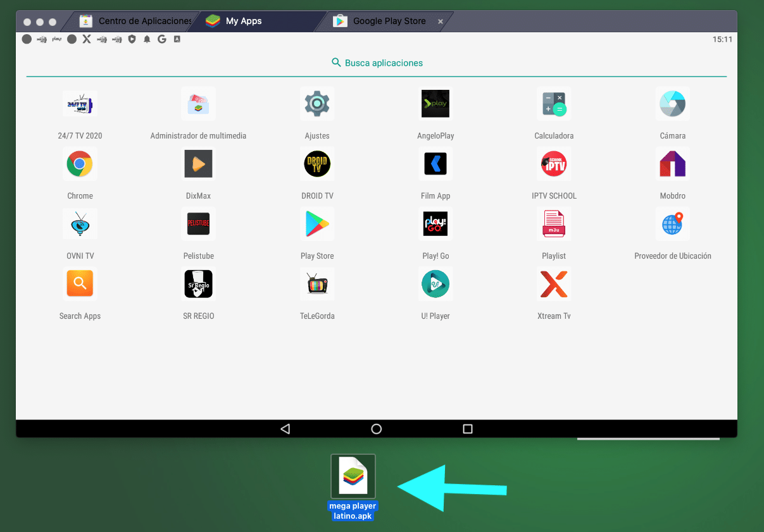764x532 pixels.
Task: Launch the Xtream Tv app
Action: pyautogui.click(x=554, y=284)
